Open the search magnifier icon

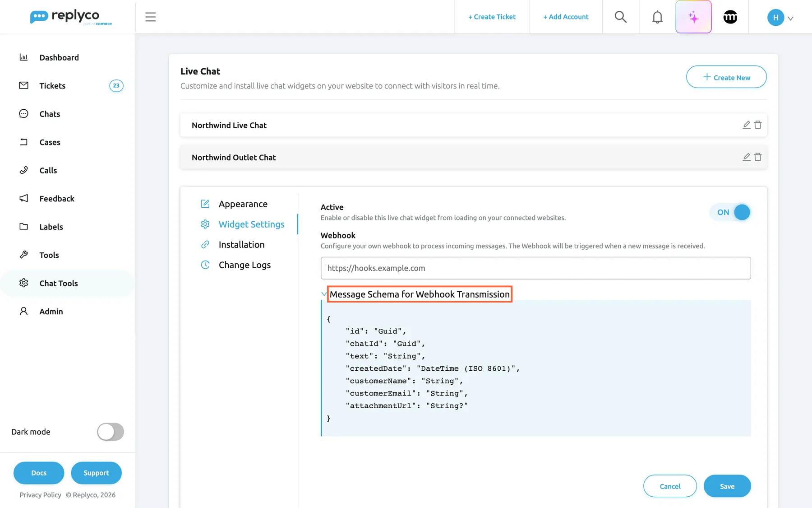click(x=621, y=17)
